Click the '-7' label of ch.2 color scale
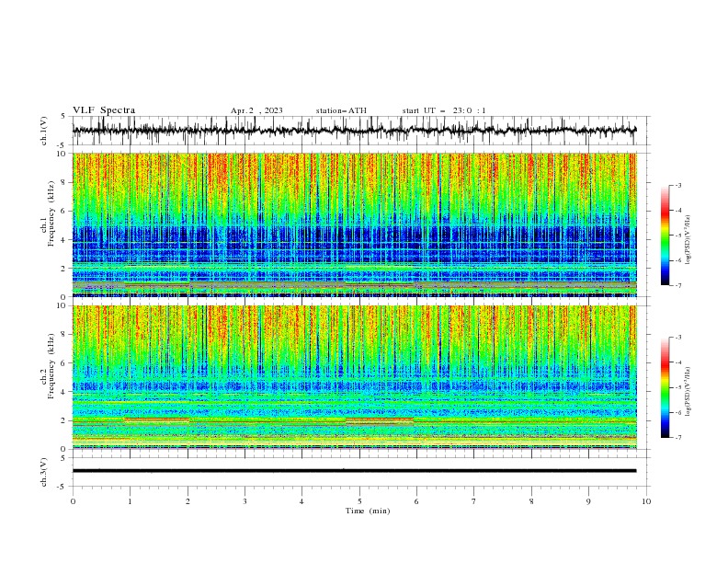 click(678, 437)
